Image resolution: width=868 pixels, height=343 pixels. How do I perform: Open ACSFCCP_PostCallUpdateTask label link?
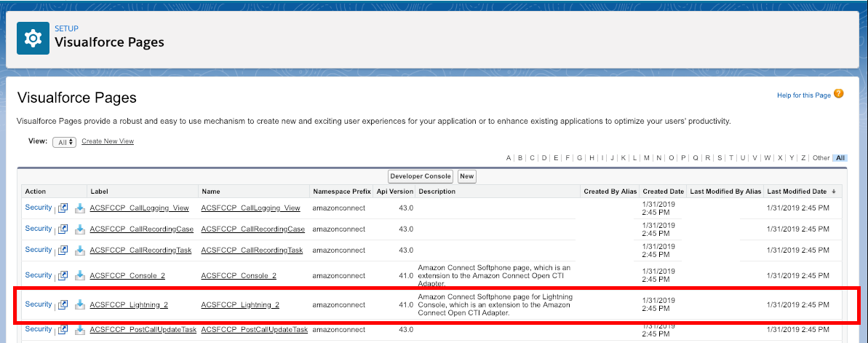coord(143,330)
